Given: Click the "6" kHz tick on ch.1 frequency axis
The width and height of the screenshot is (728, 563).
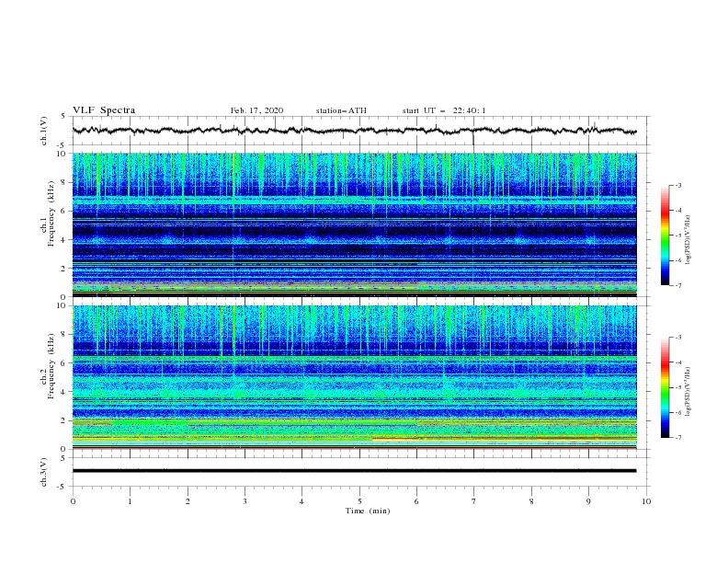Looking at the screenshot, I should point(64,211).
